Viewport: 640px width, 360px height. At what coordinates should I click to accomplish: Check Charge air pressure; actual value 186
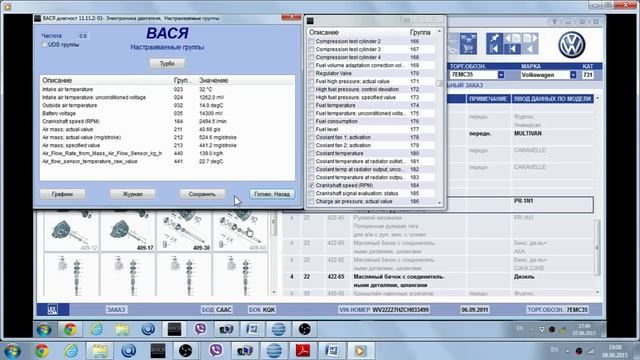pos(311,201)
